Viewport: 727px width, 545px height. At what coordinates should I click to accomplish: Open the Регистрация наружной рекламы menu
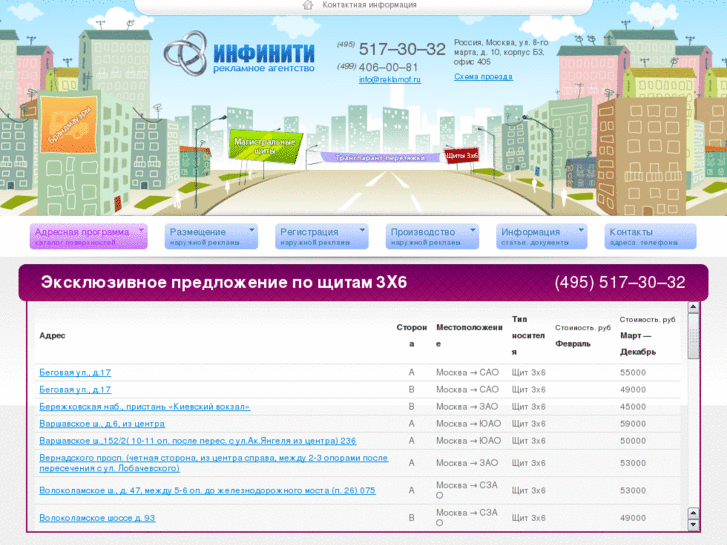(322, 237)
